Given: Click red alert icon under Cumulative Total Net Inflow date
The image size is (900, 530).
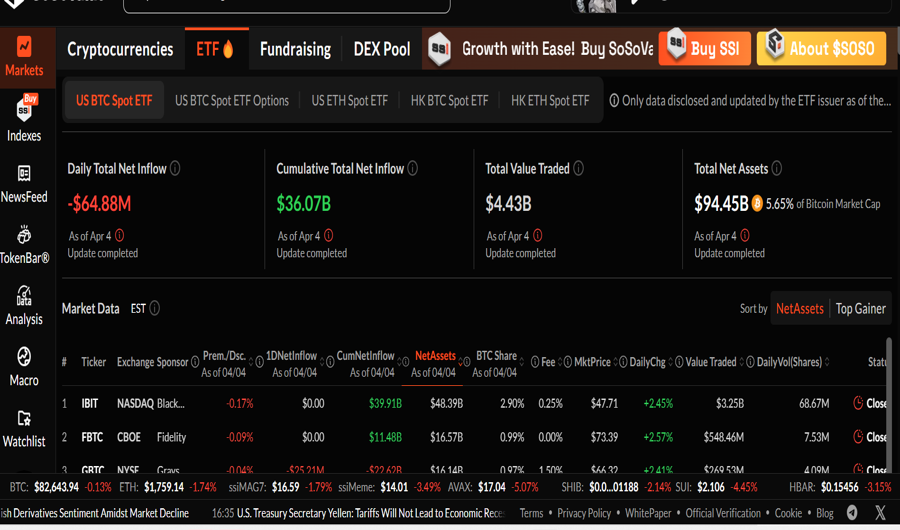Looking at the screenshot, I should click(x=328, y=235).
